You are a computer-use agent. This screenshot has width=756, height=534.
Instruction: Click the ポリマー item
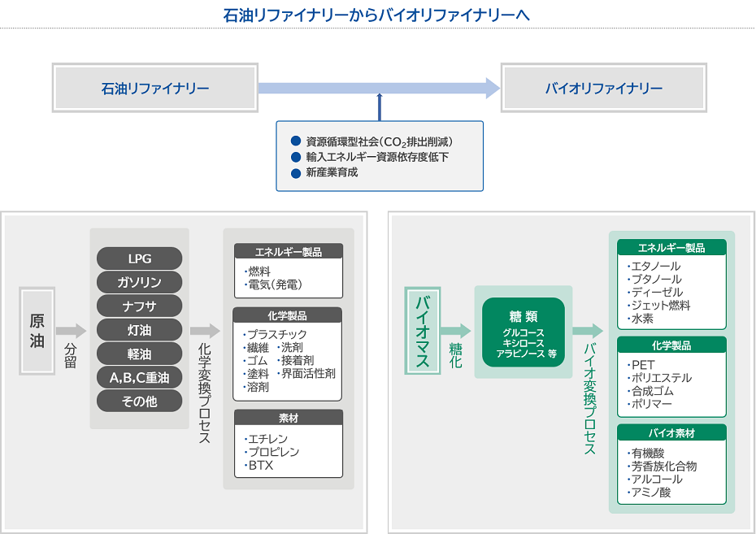[x=650, y=404]
